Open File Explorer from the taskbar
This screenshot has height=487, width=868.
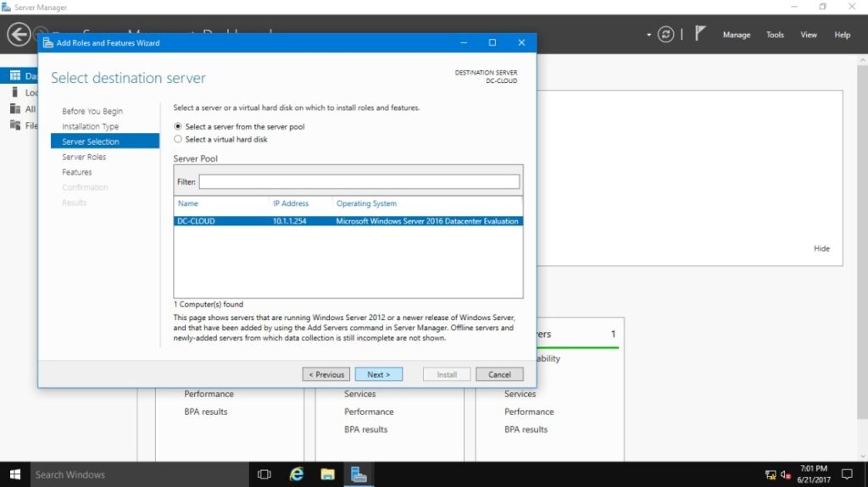tap(328, 474)
